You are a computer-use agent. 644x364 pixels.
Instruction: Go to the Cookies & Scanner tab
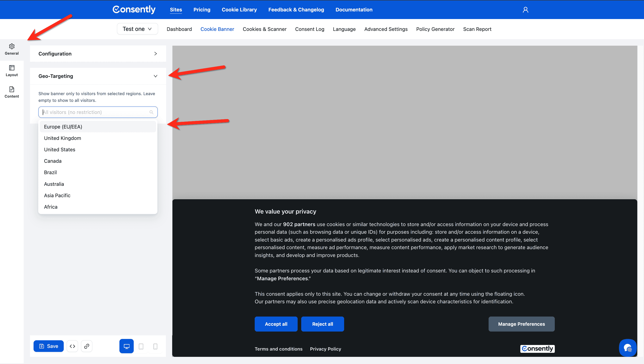click(x=265, y=29)
